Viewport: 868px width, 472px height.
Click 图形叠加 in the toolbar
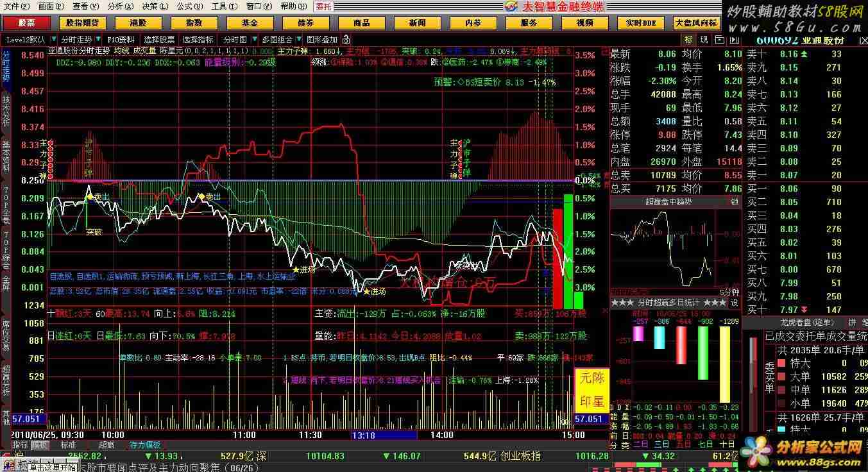[x=322, y=39]
